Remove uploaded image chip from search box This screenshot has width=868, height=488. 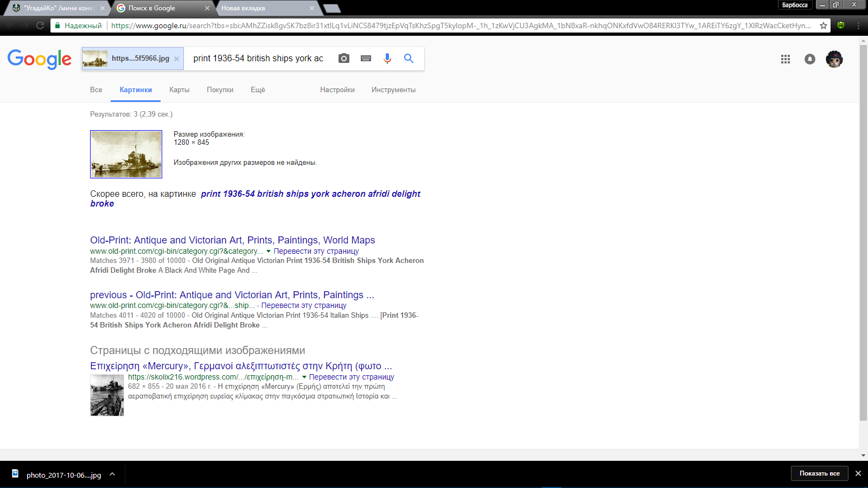[x=176, y=59]
